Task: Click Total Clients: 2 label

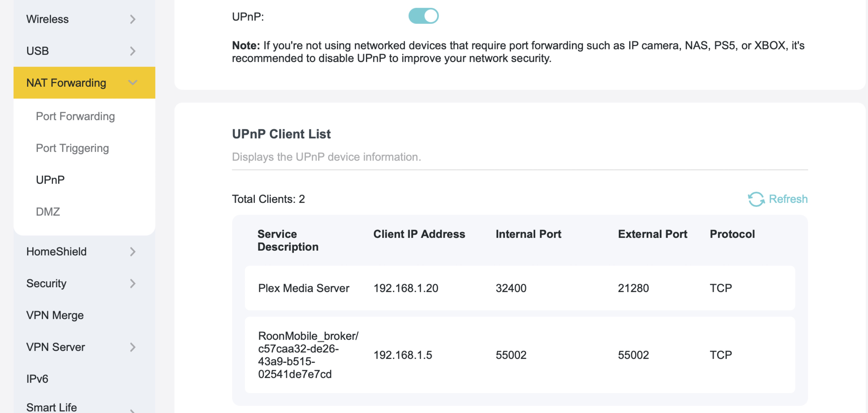Action: click(x=268, y=199)
